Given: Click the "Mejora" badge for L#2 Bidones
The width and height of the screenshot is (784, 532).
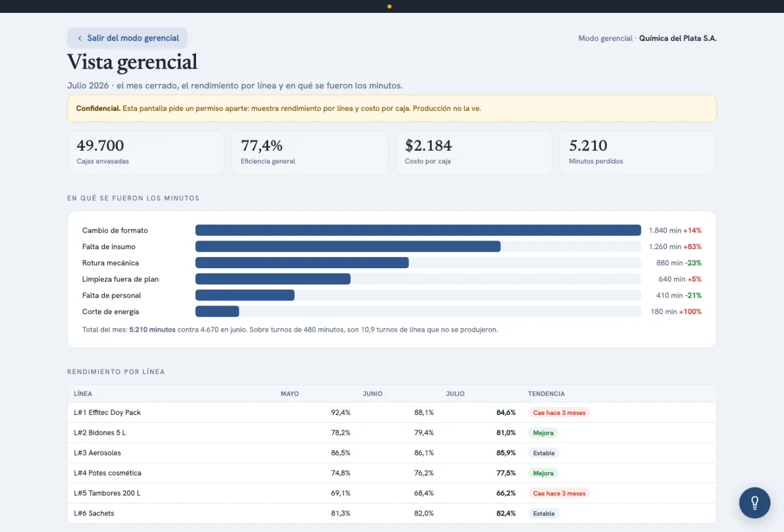Looking at the screenshot, I should click(543, 433).
